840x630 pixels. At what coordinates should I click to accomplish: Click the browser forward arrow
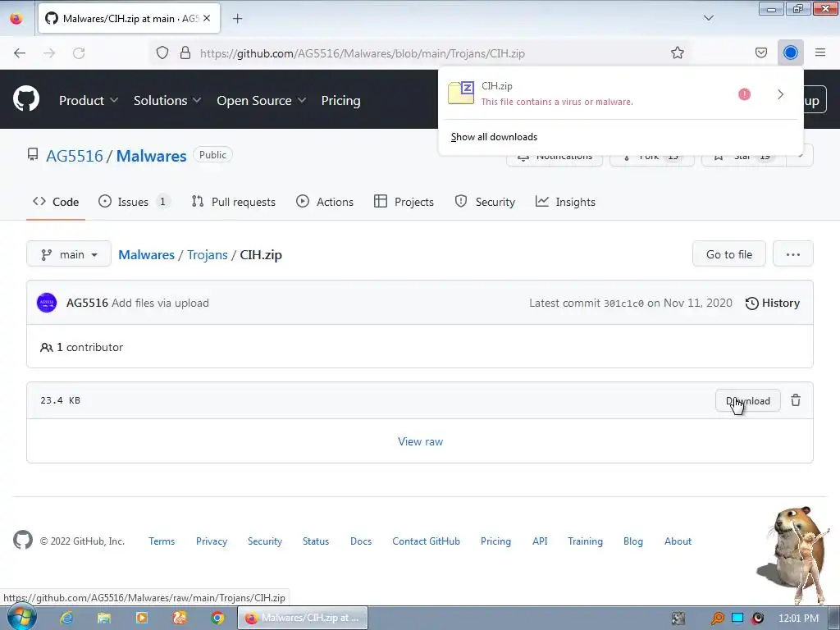point(49,53)
